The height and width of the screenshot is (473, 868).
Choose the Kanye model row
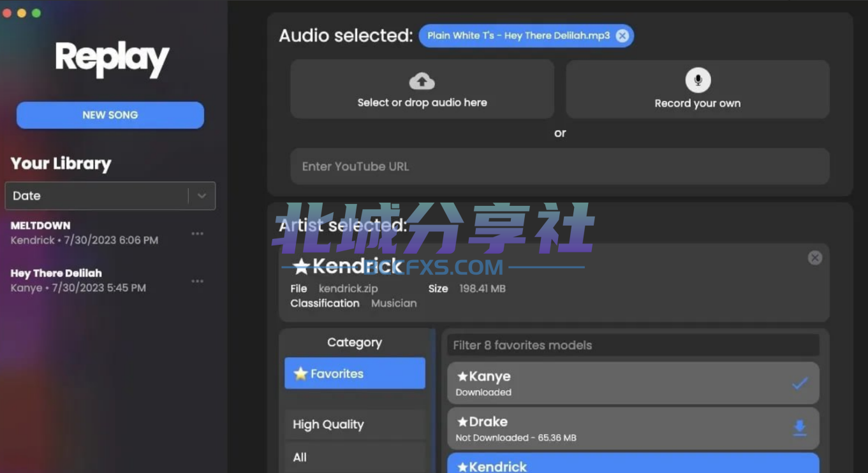click(633, 383)
